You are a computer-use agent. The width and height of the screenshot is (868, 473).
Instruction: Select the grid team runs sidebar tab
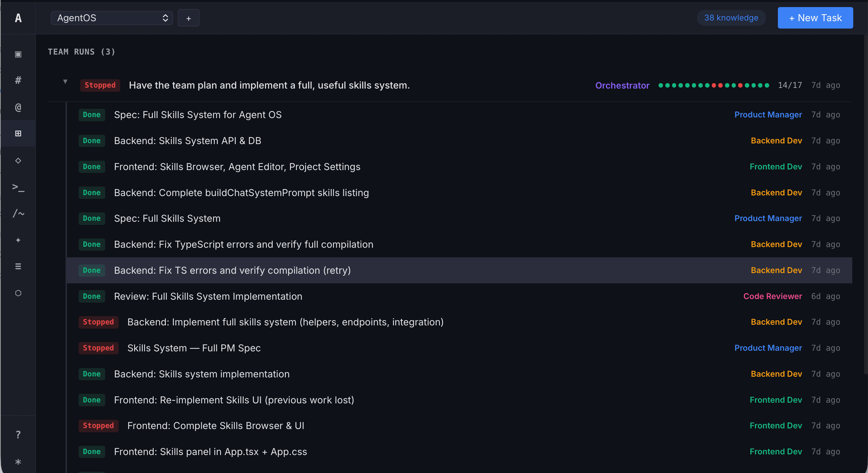[18, 133]
